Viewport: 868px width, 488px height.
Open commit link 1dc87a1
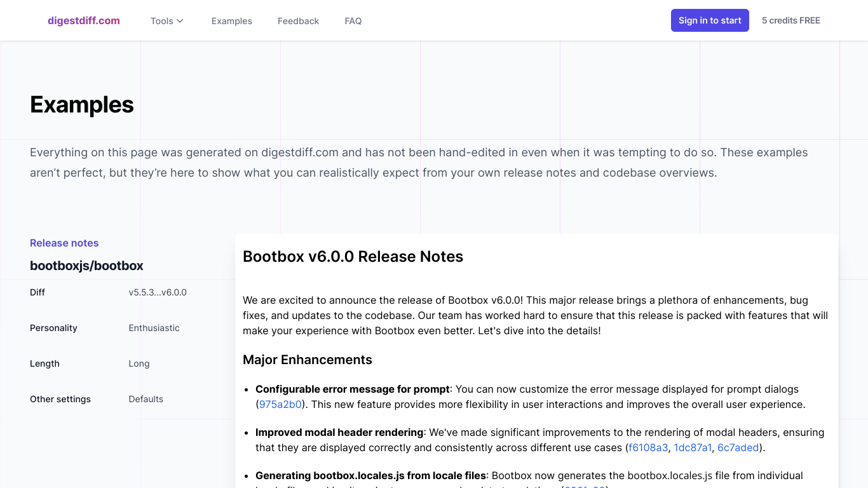click(x=693, y=447)
